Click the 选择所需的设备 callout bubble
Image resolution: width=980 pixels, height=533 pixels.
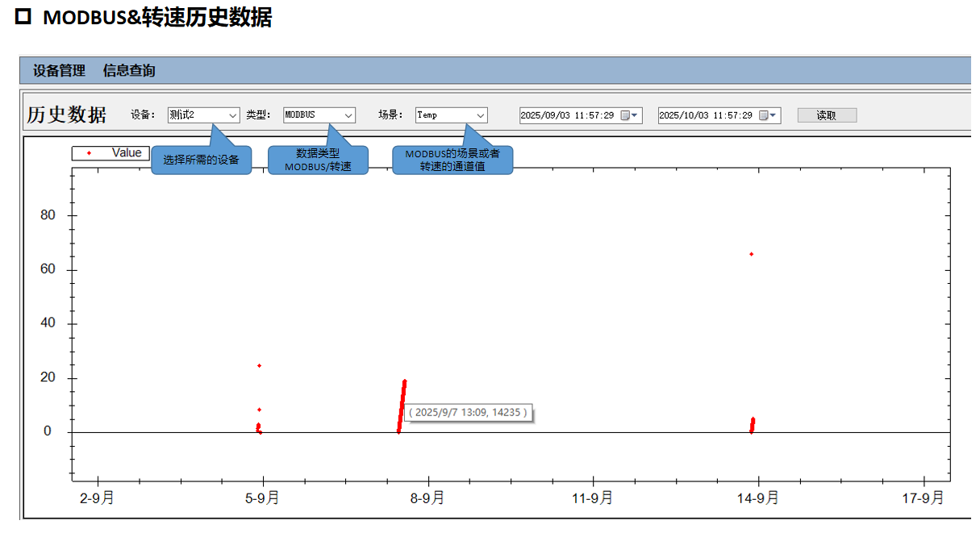(201, 160)
